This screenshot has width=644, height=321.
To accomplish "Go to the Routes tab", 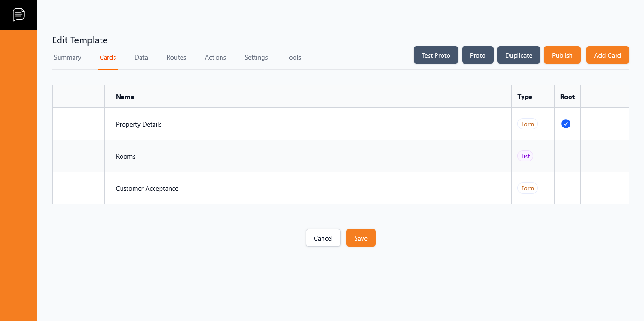I will click(176, 57).
